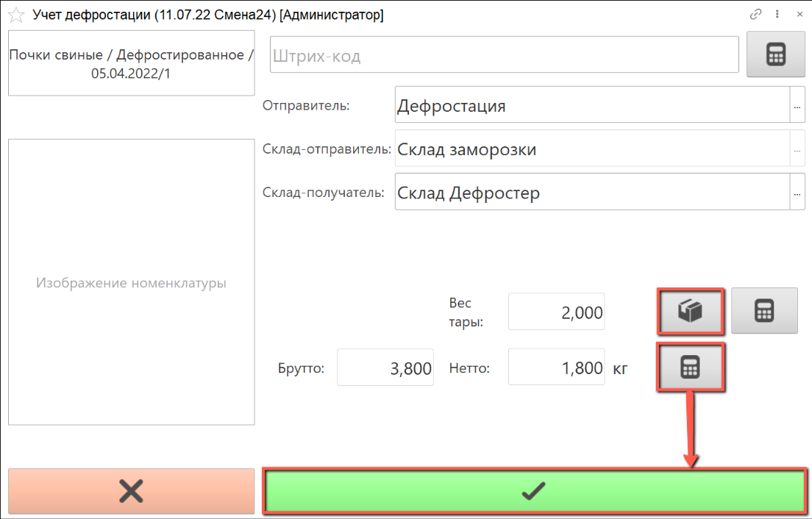Image resolution: width=812 pixels, height=519 pixels.
Task: Open calculator next to tare box button
Action: coord(764,311)
